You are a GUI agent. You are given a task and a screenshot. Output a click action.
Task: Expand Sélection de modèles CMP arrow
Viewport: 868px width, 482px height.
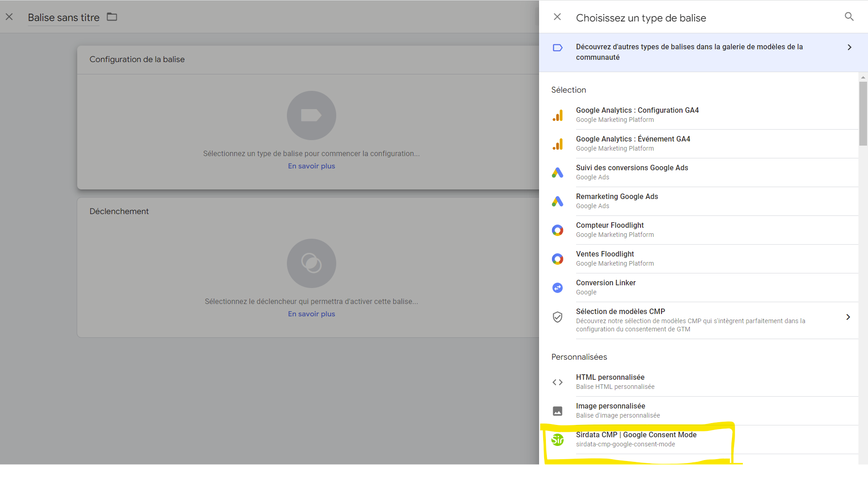point(848,317)
